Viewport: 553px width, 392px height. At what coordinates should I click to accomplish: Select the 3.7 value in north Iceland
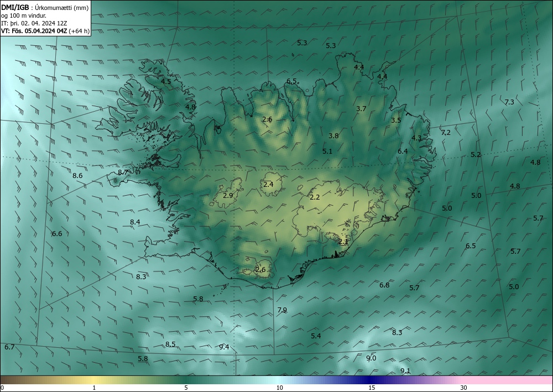click(361, 108)
